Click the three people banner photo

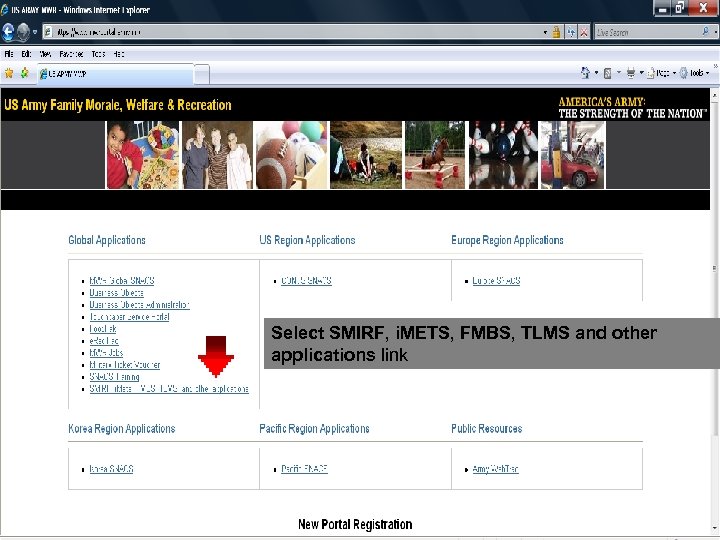[x=217, y=155]
